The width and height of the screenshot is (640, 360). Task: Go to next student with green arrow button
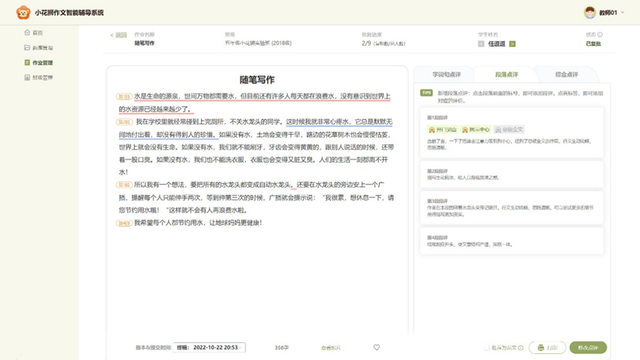tap(513, 44)
